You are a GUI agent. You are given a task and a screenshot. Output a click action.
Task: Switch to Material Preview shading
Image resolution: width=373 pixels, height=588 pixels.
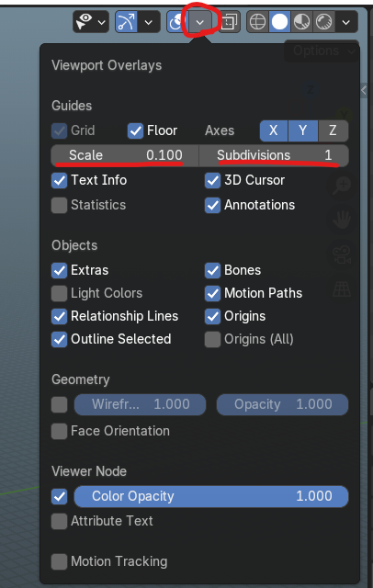point(301,22)
